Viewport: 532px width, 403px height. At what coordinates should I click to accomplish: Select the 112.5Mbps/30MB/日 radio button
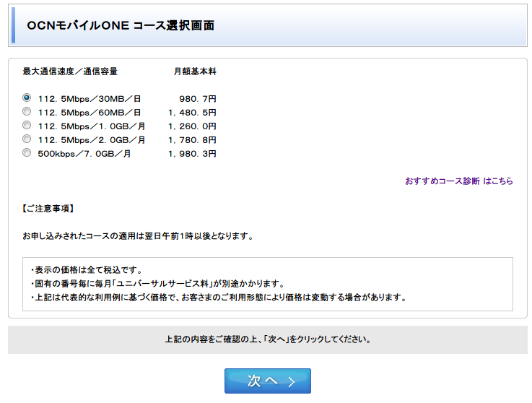pyautogui.click(x=27, y=97)
